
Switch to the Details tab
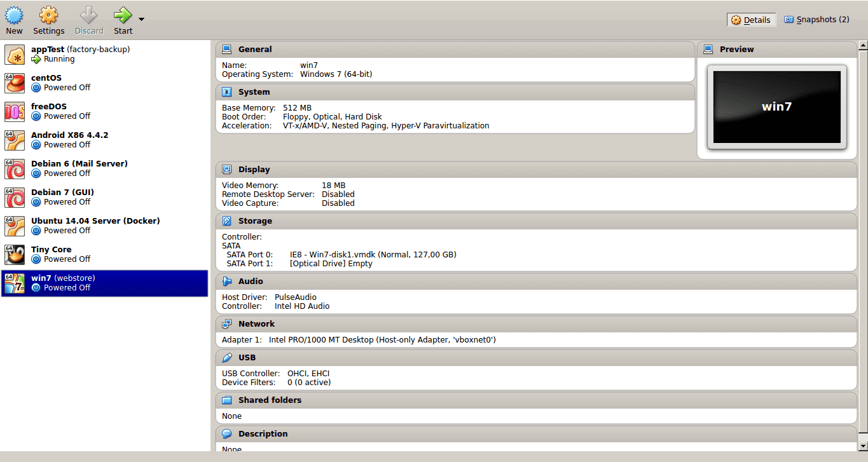(751, 20)
